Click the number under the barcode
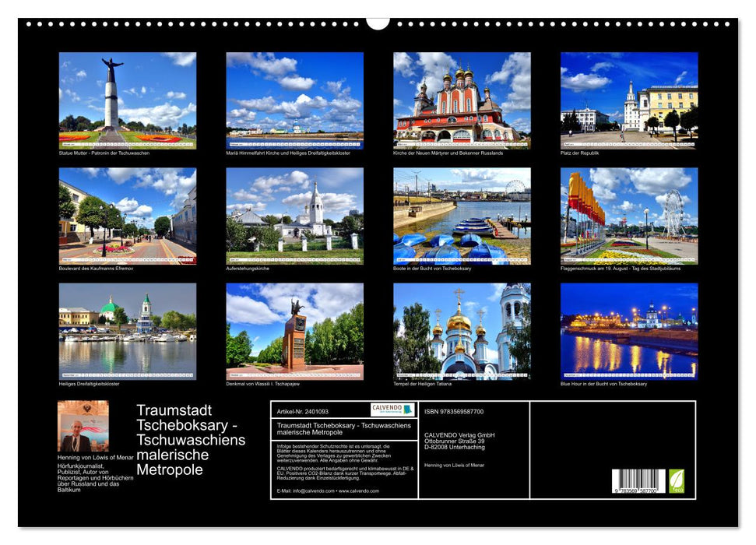The image size is (756, 545). click(x=635, y=490)
